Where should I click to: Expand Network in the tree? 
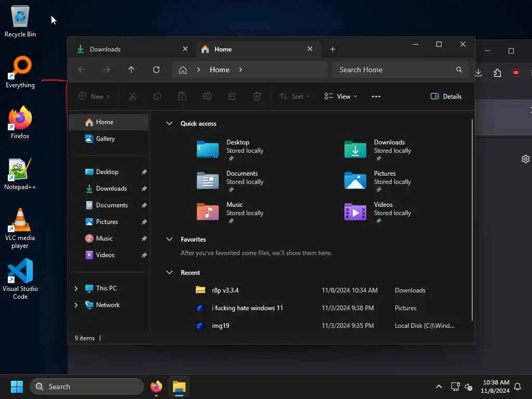(76, 305)
